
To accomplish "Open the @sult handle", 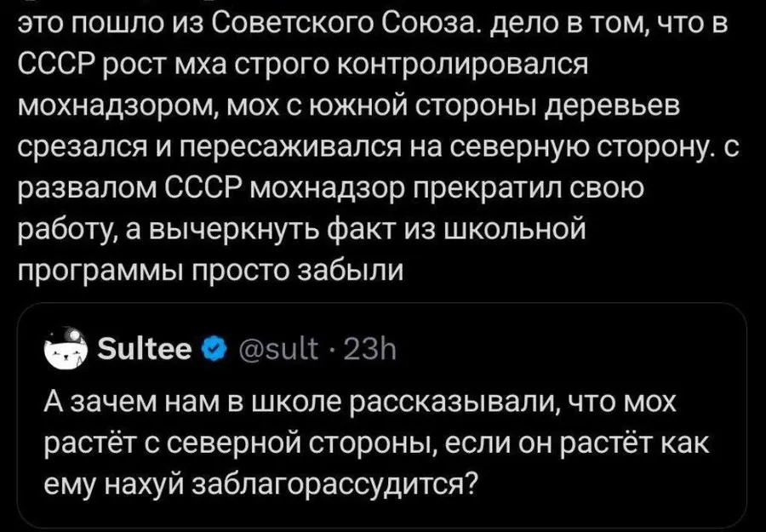I will [277, 350].
